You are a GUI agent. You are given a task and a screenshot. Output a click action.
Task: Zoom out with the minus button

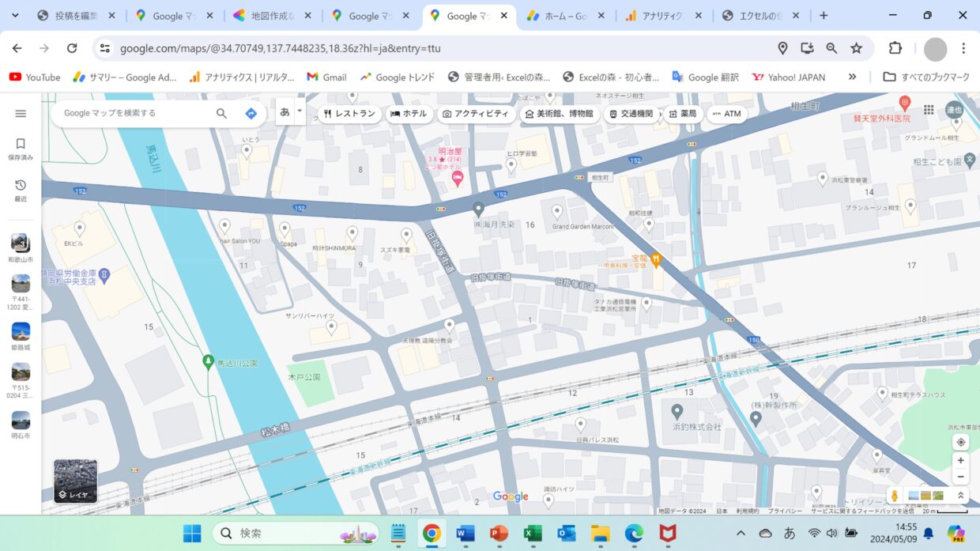coord(960,477)
